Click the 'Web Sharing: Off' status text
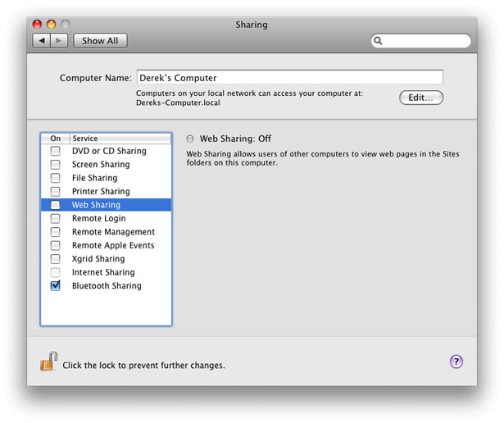The image size is (504, 423). tap(235, 139)
